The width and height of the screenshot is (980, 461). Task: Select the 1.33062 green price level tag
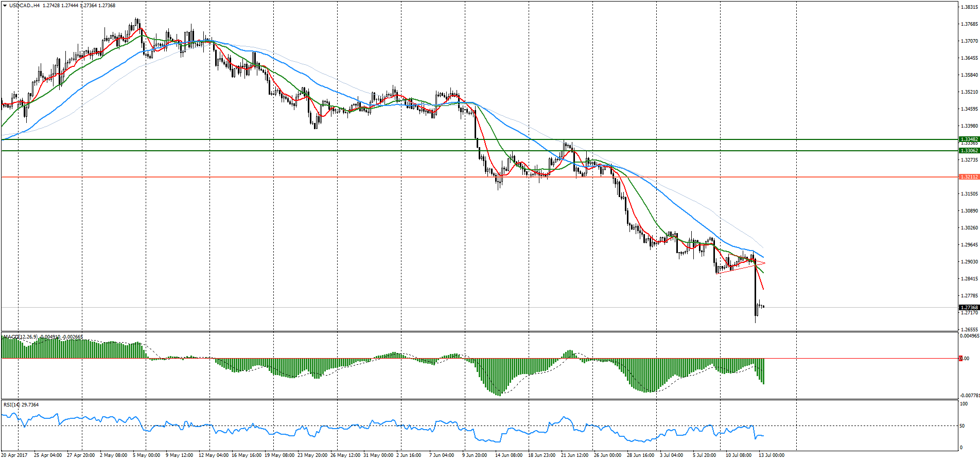968,151
